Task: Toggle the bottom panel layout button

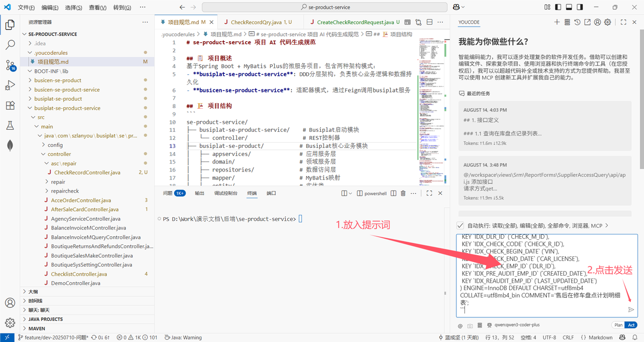Action: (x=569, y=7)
